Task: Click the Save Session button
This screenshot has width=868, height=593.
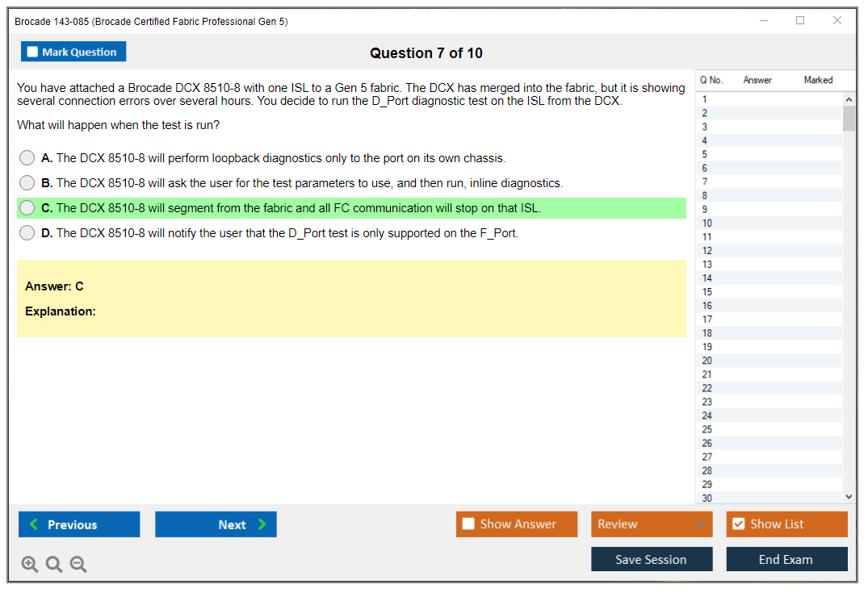Action: click(651, 559)
